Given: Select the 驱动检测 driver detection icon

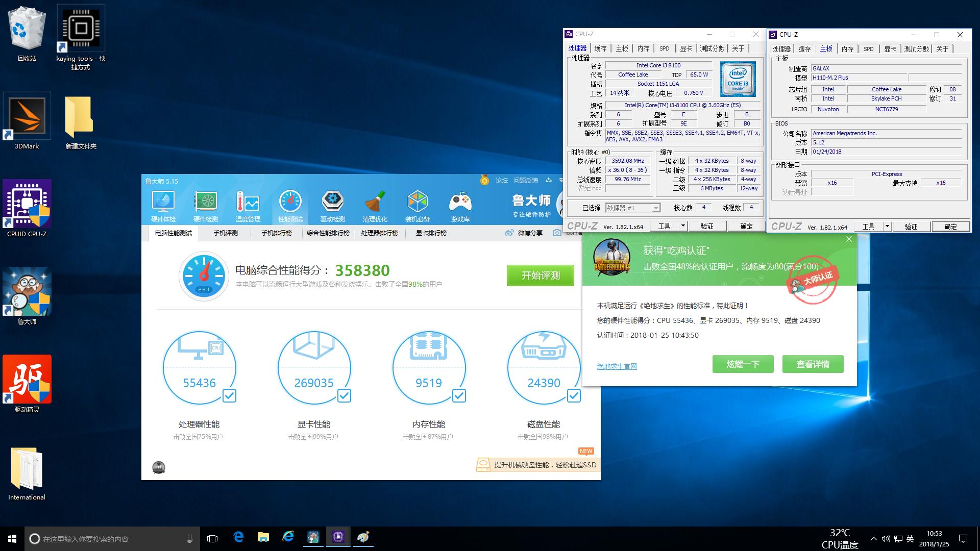Looking at the screenshot, I should (333, 204).
